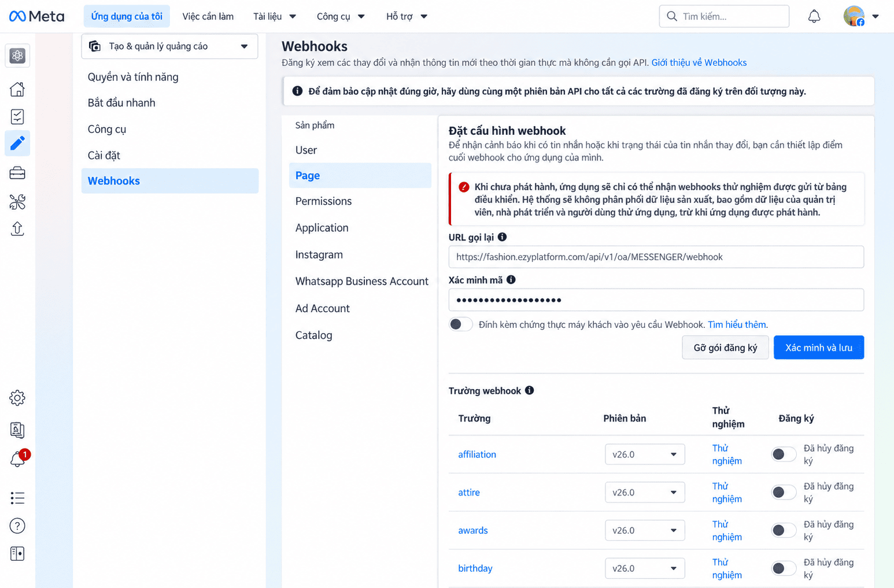Click the Gỡ gói đăng ký button
Viewport: 894px width, 588px height.
point(725,347)
